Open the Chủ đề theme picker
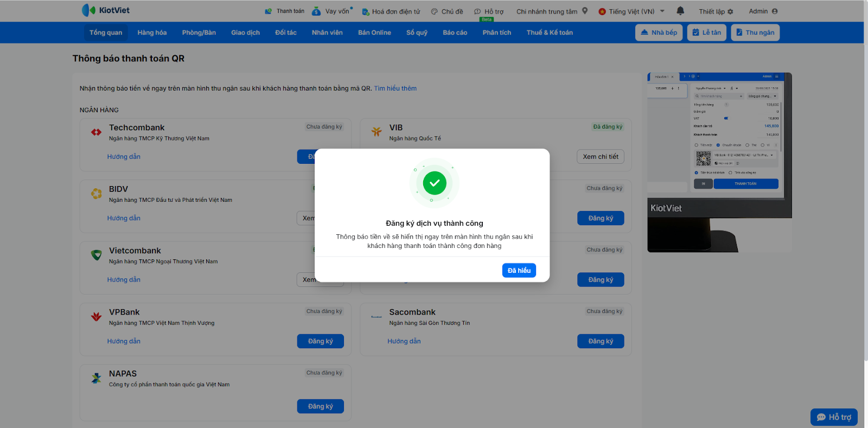Viewport: 868px width, 428px height. (x=447, y=11)
